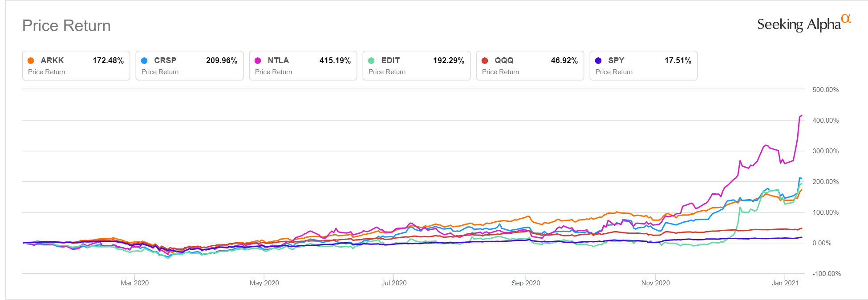Viewport: 868px width, 300px height.
Task: Click the 0.00% y-axis label
Action: point(822,243)
